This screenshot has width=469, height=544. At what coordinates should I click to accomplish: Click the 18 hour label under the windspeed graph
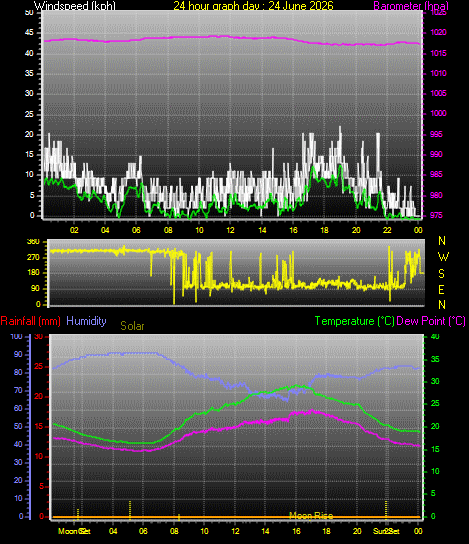(x=324, y=230)
